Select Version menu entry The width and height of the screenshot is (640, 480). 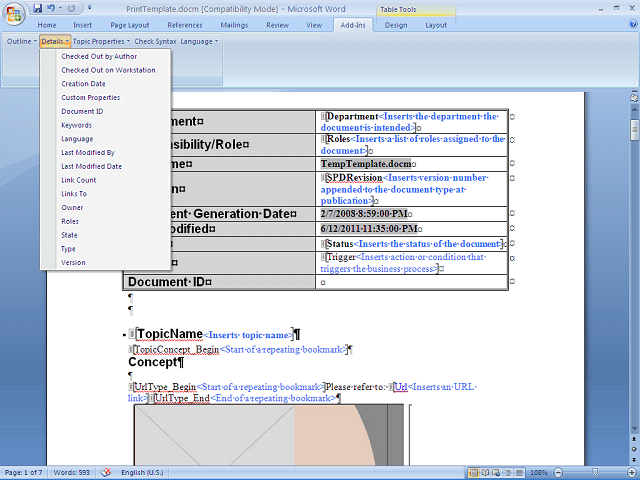tap(106, 262)
